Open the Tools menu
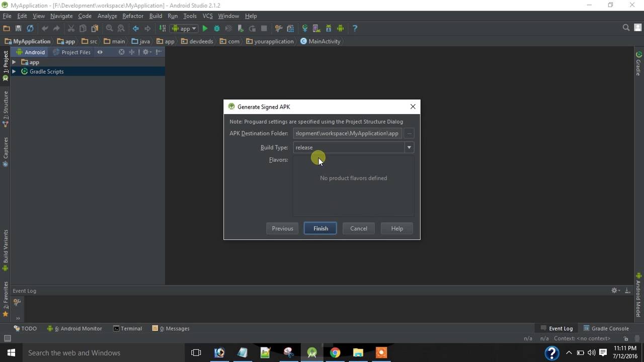644x362 pixels. [190, 16]
